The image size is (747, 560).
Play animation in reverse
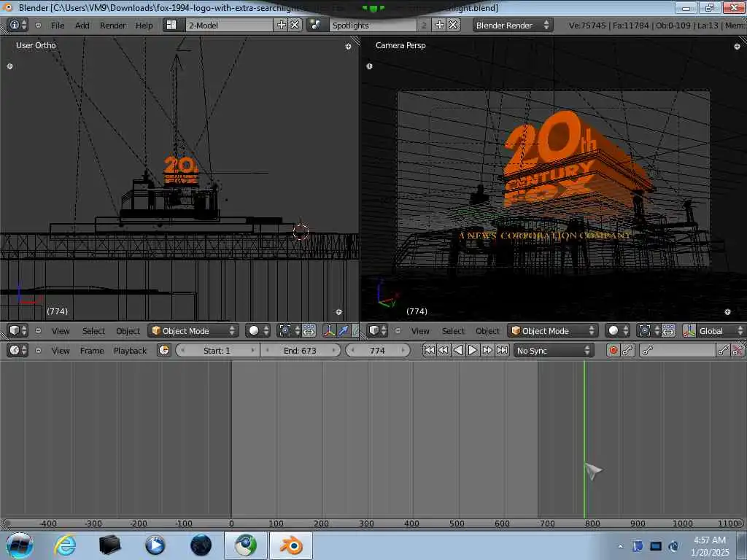tap(458, 351)
